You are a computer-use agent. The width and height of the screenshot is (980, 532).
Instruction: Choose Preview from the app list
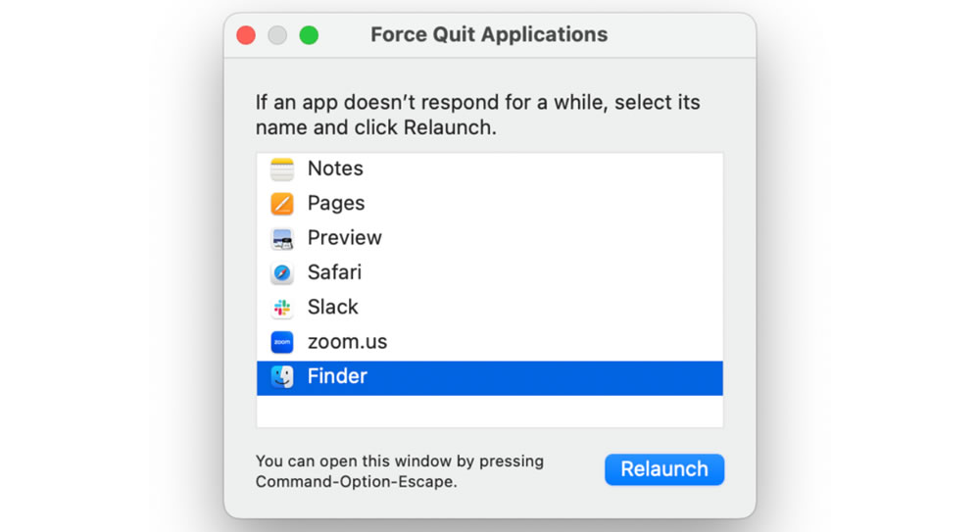pos(344,238)
